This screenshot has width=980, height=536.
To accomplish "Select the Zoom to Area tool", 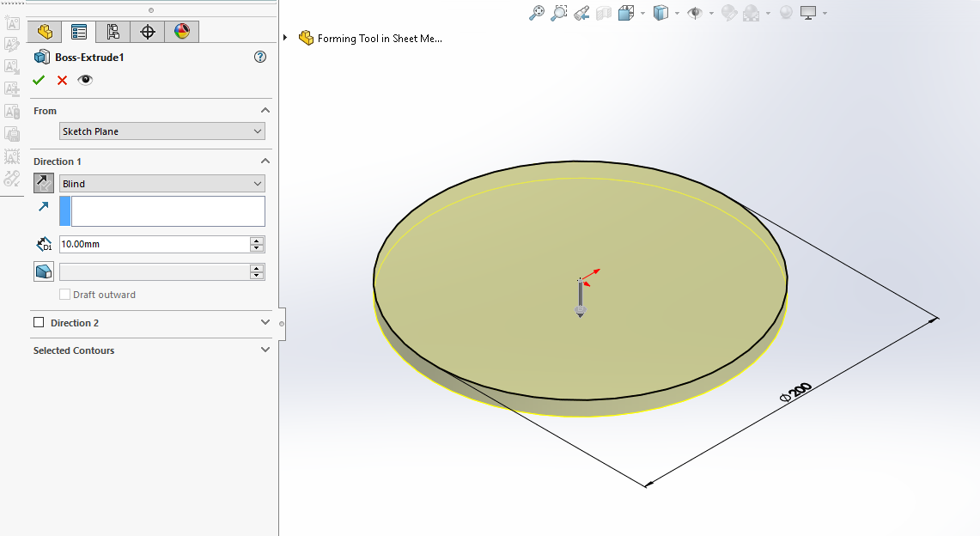I will tap(559, 13).
